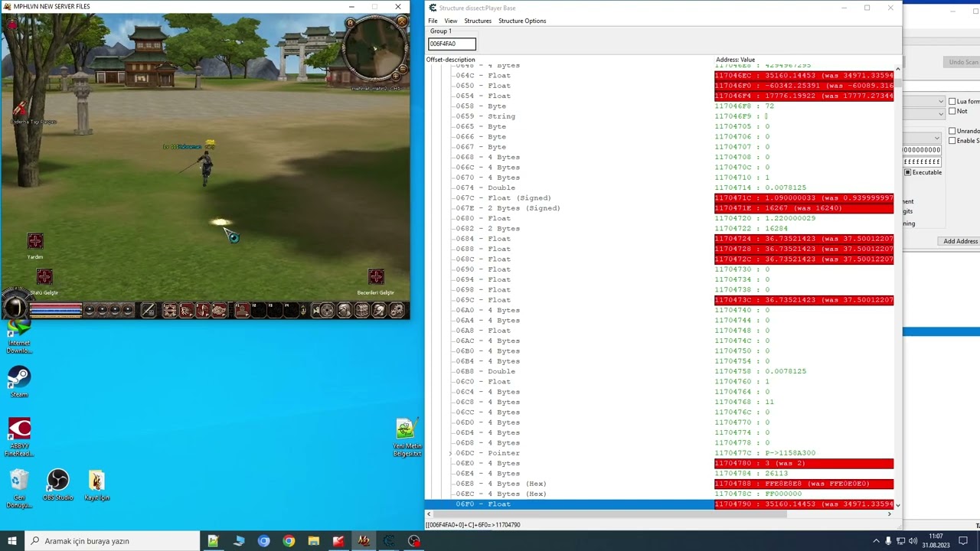The height and width of the screenshot is (551, 980).
Task: Click the round coin icon in game bar
Action: (327, 310)
